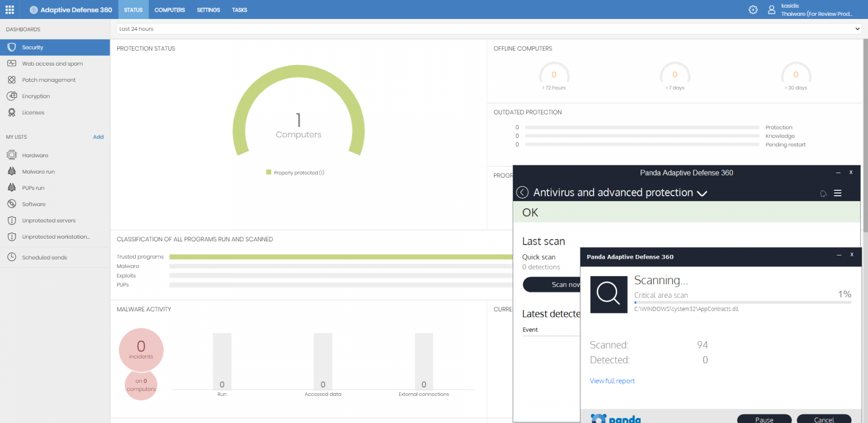Viewport: 868px width, 423px height.
Task: Click the Trusted programs classification bar
Action: (x=341, y=257)
